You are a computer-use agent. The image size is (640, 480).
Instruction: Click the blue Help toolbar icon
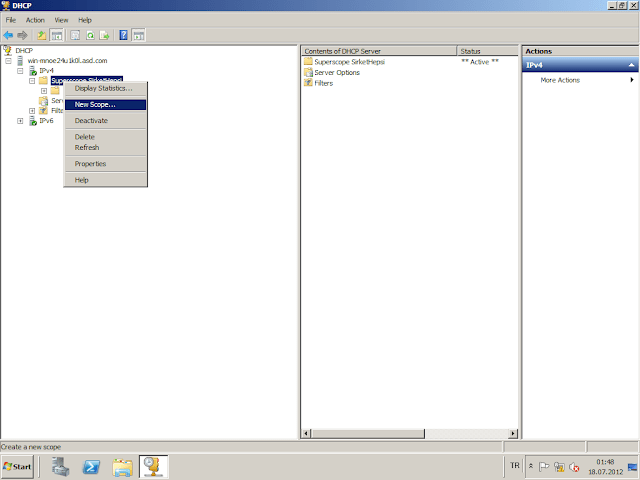pos(124,35)
